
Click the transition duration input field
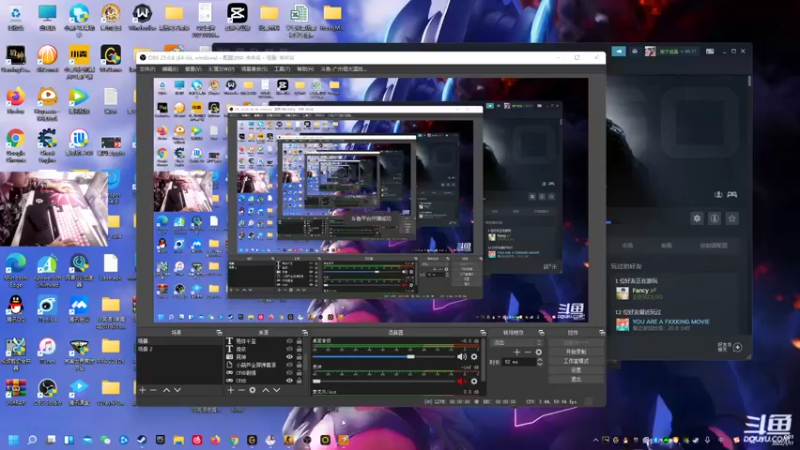tap(519, 362)
